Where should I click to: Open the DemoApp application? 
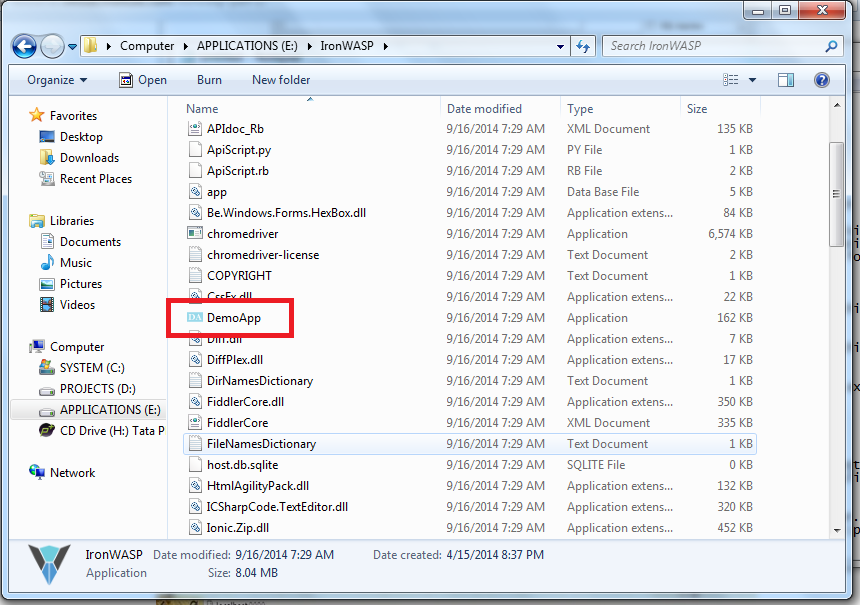pos(235,317)
